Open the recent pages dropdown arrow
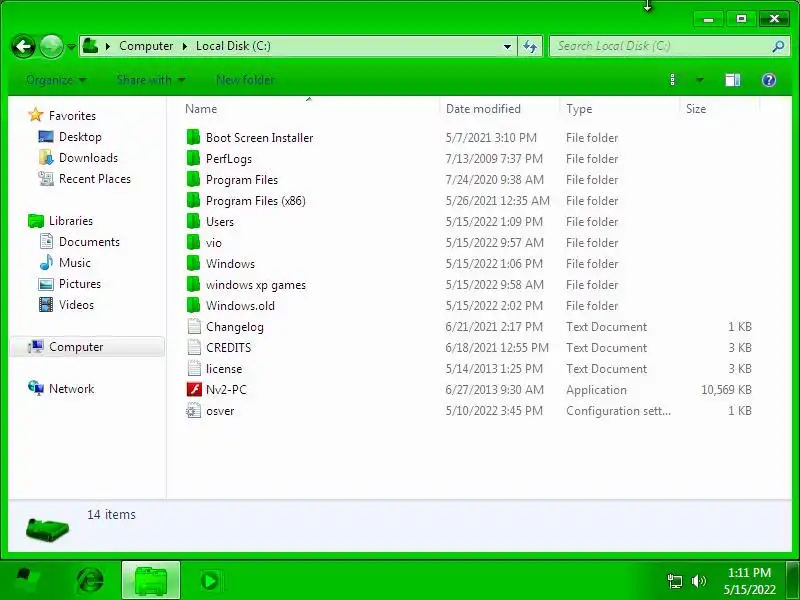 pos(71,47)
